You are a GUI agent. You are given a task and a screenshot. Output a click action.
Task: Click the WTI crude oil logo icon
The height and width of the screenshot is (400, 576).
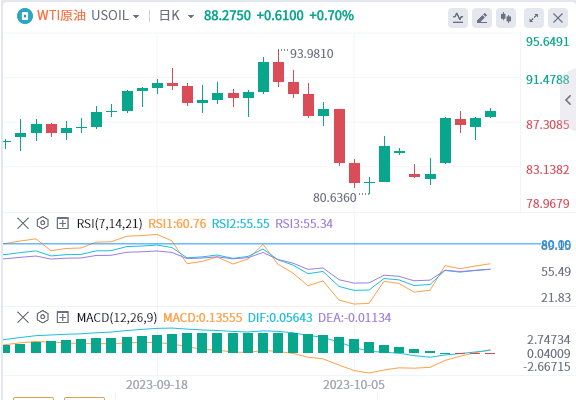(x=25, y=16)
